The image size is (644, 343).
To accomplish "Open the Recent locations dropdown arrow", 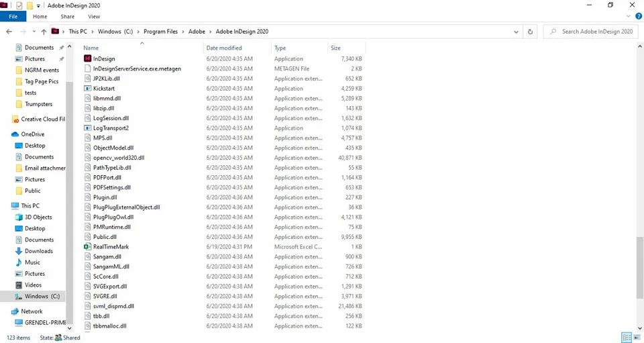I will coord(34,32).
